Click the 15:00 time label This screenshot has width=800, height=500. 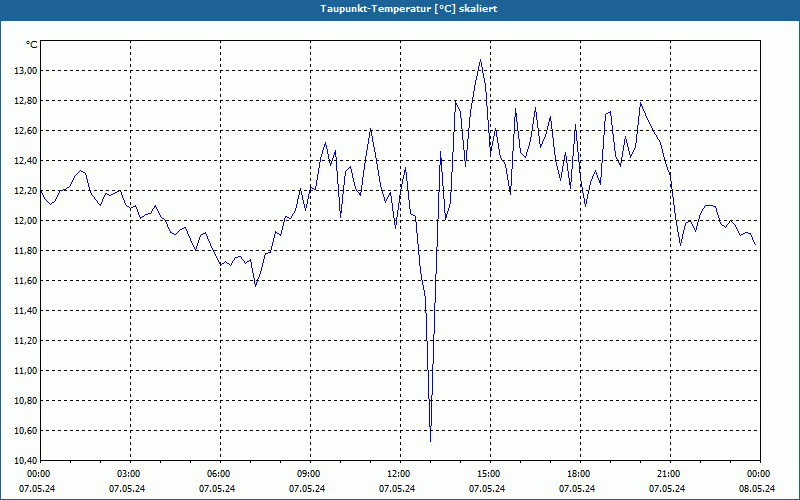490,474
